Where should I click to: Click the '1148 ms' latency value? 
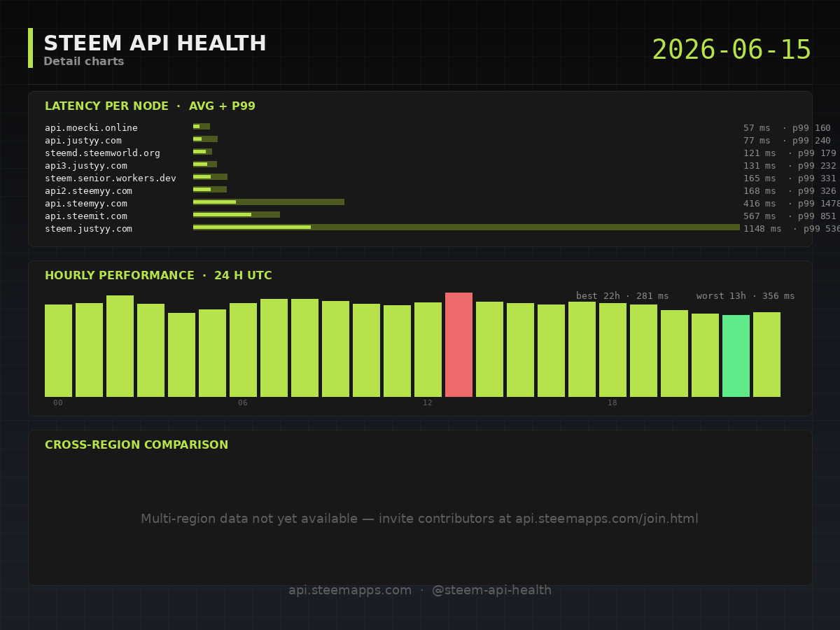pyautogui.click(x=762, y=229)
